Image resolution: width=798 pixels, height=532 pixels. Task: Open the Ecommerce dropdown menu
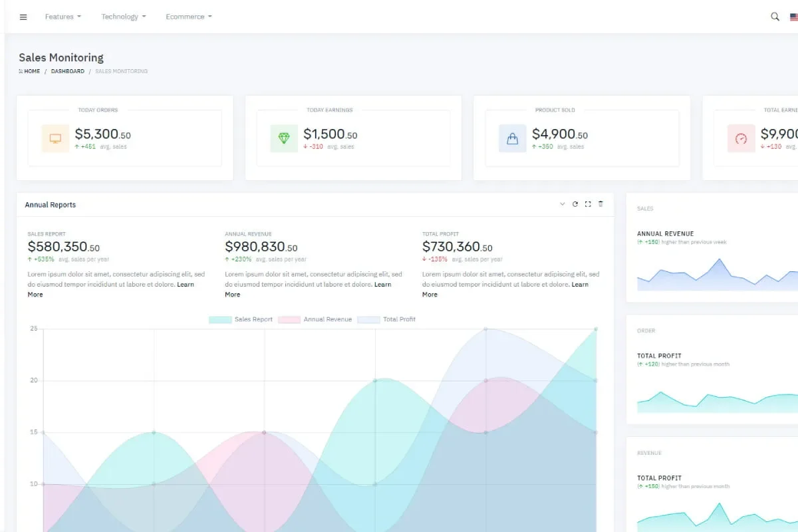(189, 17)
